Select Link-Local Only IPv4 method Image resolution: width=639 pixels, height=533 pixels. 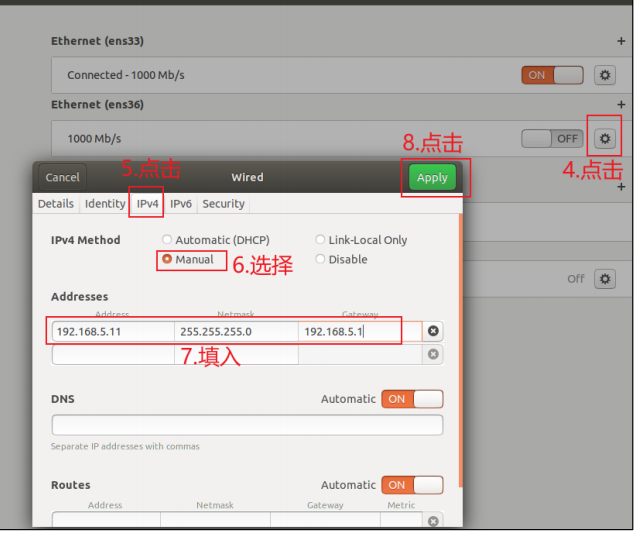[x=361, y=240]
